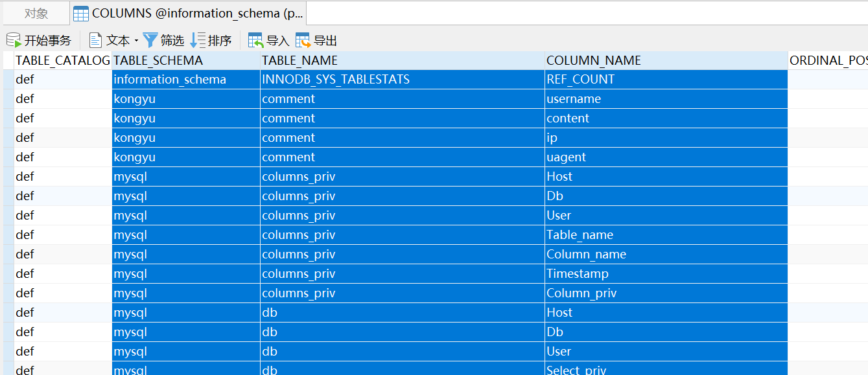Click columns_priv in the Timestamp row
The height and width of the screenshot is (375, 868).
pos(403,274)
